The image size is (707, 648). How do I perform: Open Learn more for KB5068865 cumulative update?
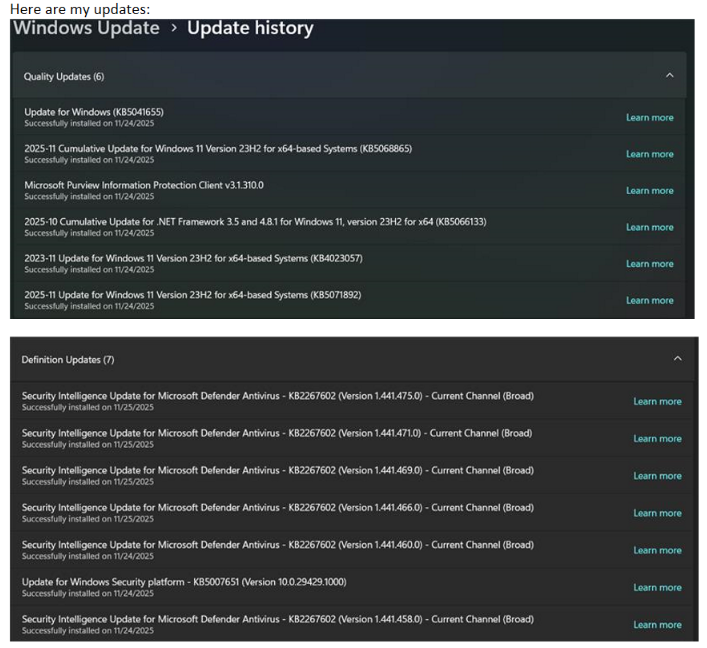(x=650, y=154)
